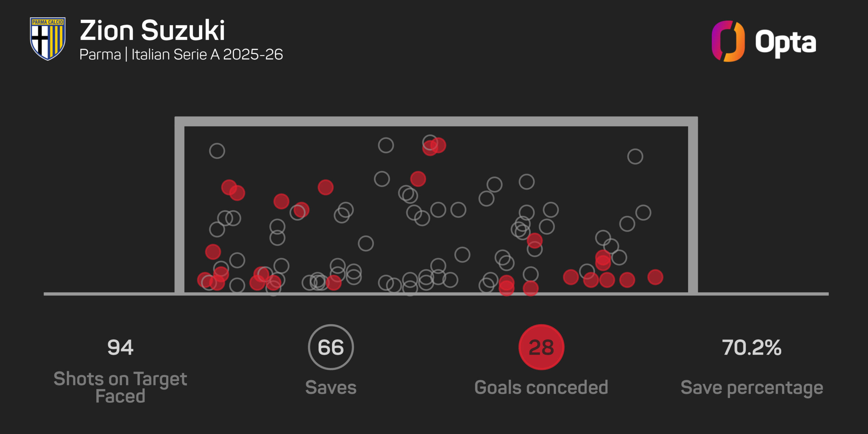Viewport: 868px width, 434px height.
Task: Click the 94 shots on target number
Action: [120, 348]
